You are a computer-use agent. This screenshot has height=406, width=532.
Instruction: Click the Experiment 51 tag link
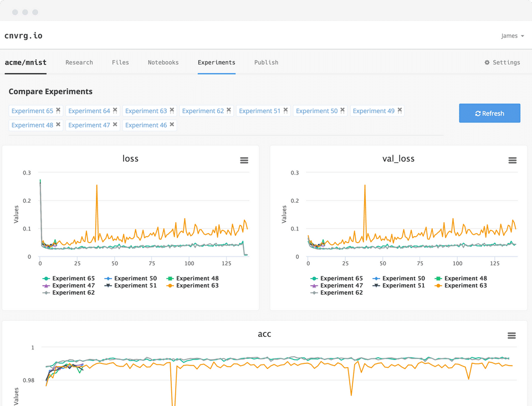pyautogui.click(x=259, y=111)
